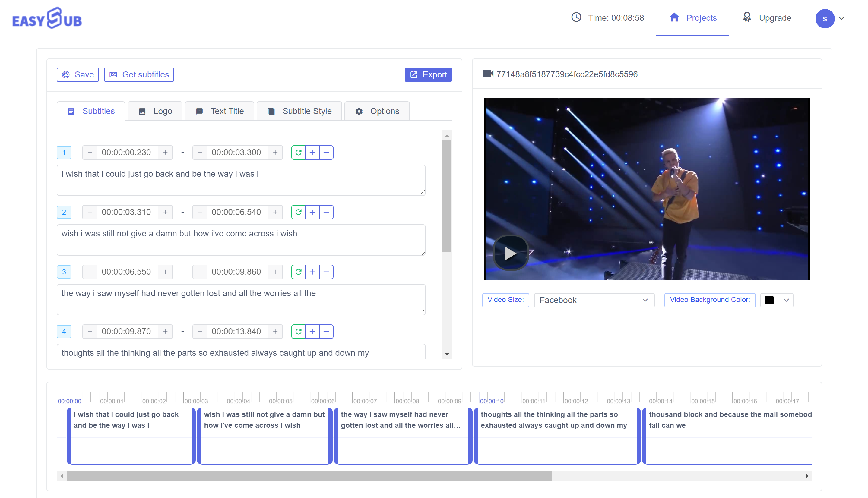Click the Upgrade link in navbar
Viewport: 868px width, 498px height.
[775, 18]
